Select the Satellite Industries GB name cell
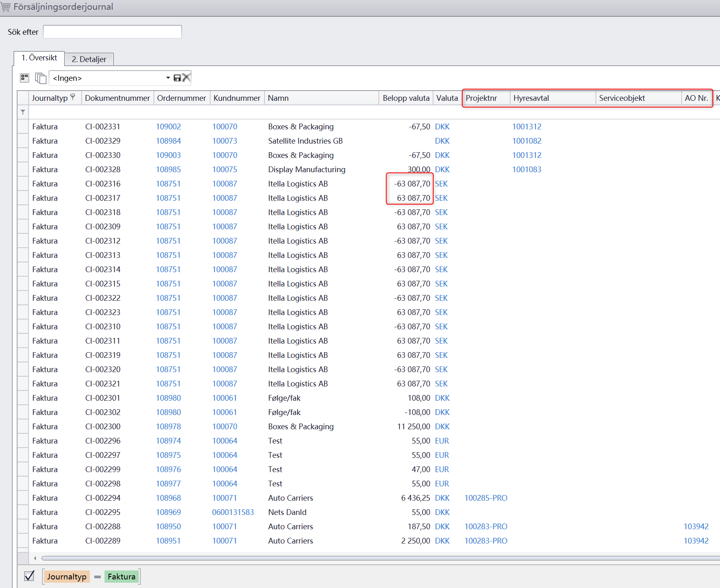Image resolution: width=720 pixels, height=588 pixels. 306,141
